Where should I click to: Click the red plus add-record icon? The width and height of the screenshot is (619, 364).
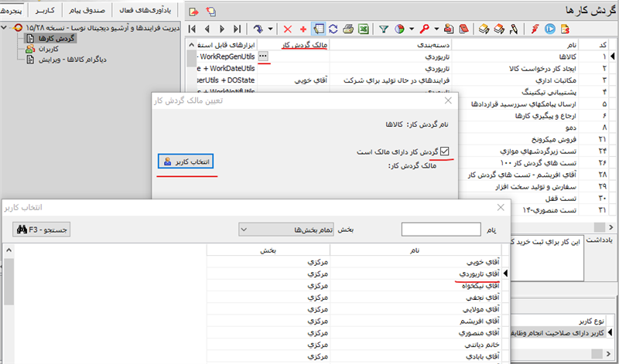[303, 29]
